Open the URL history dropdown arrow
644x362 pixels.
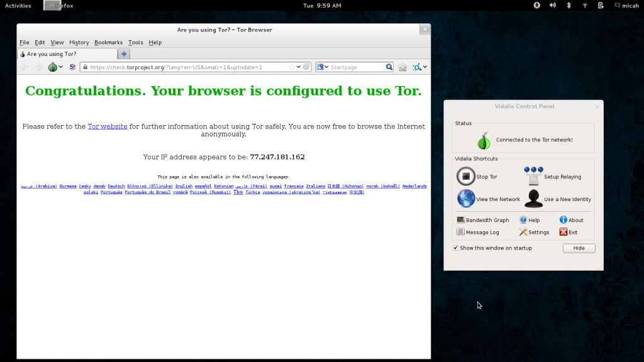(x=299, y=67)
